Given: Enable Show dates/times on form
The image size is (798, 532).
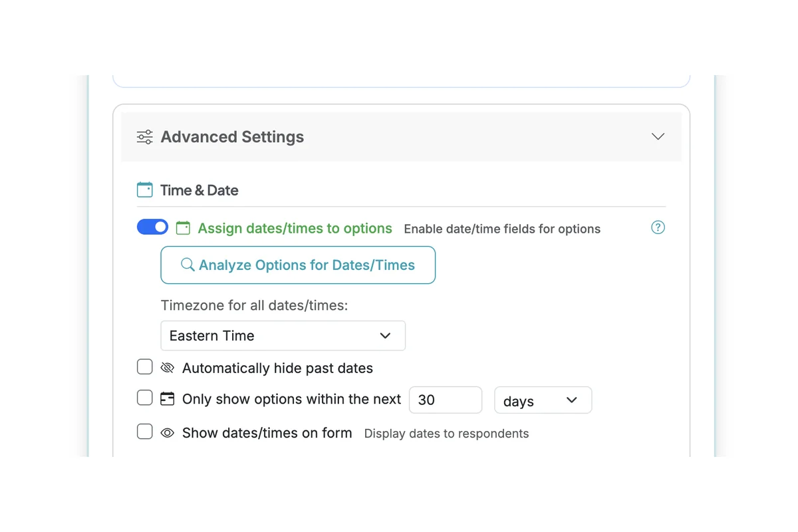Looking at the screenshot, I should (144, 431).
